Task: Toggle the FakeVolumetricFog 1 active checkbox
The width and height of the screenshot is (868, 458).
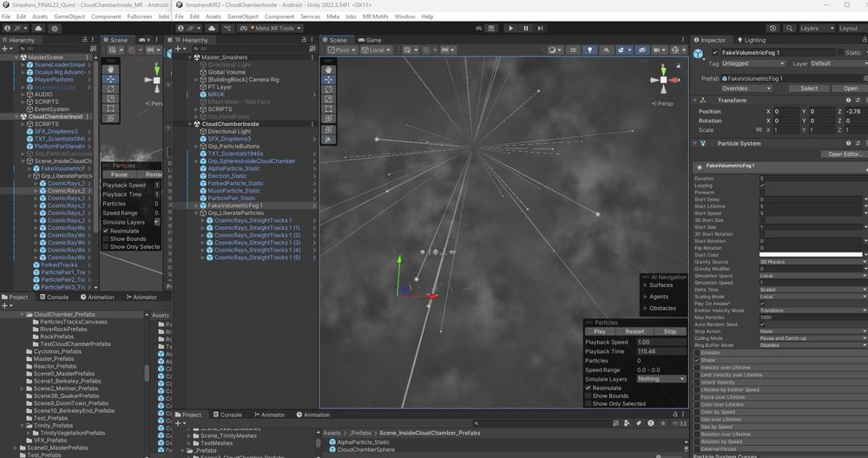Action: (x=714, y=53)
